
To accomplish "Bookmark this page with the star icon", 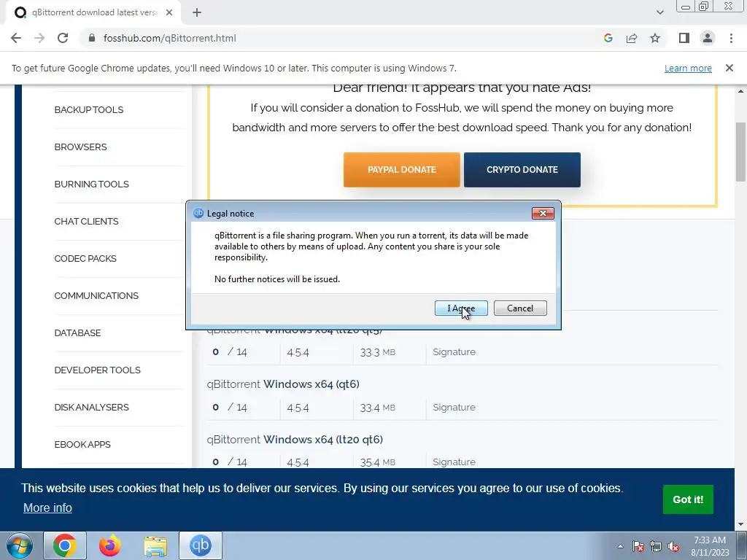I will pyautogui.click(x=655, y=38).
